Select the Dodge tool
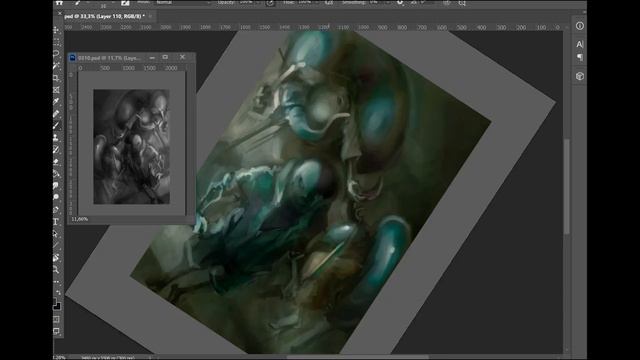640x360 pixels. (56, 198)
